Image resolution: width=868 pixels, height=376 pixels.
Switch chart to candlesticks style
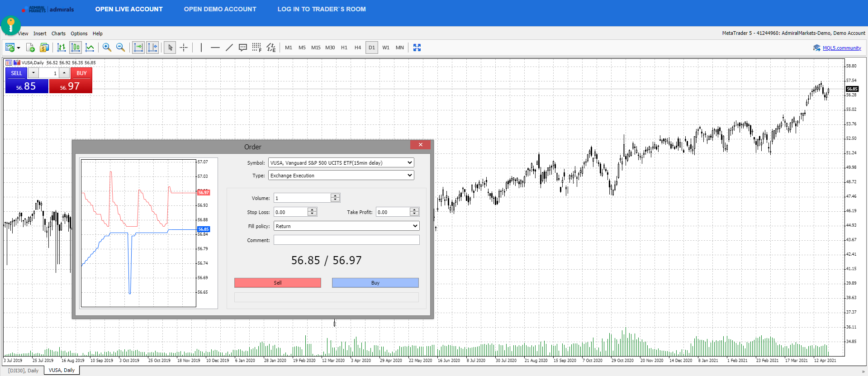pyautogui.click(x=76, y=48)
